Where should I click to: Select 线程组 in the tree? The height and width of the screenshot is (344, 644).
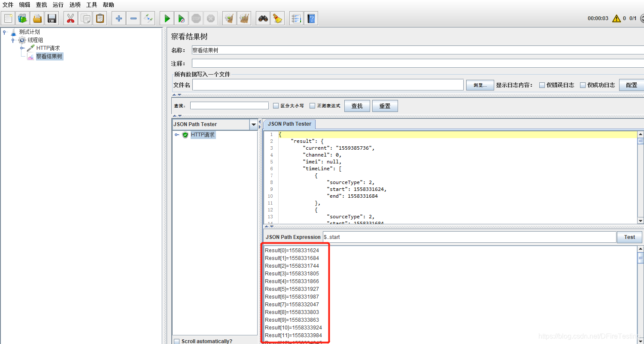pyautogui.click(x=35, y=40)
